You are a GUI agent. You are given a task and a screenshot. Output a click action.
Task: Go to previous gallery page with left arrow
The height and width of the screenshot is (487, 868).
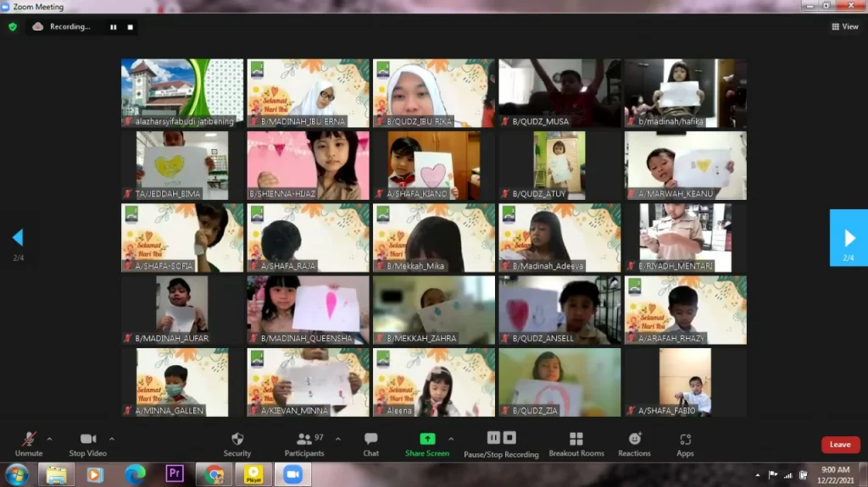(x=18, y=238)
